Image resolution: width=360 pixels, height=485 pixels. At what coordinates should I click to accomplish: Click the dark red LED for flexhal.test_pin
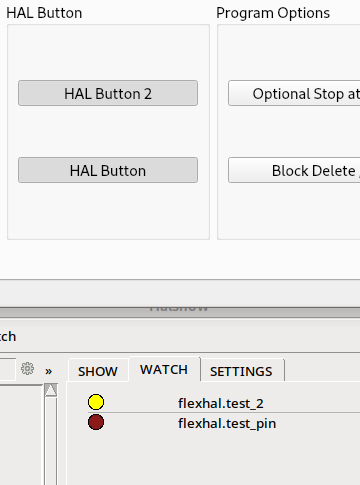[96, 422]
